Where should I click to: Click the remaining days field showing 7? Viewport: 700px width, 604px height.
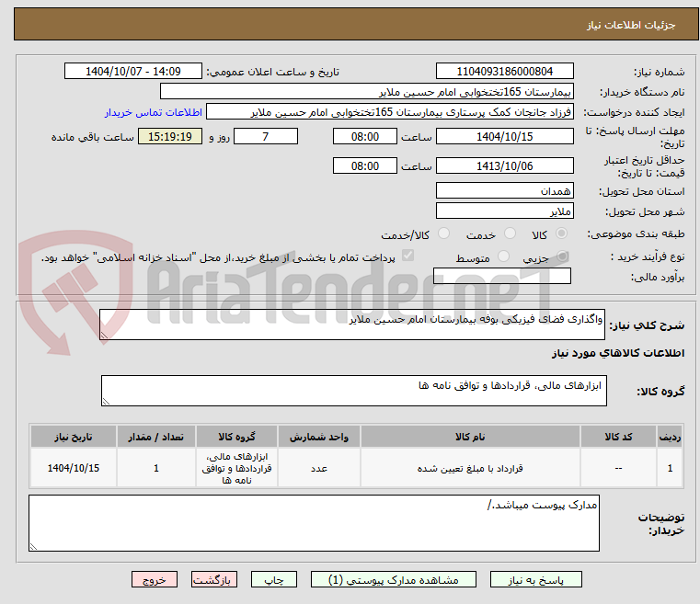coord(266,136)
